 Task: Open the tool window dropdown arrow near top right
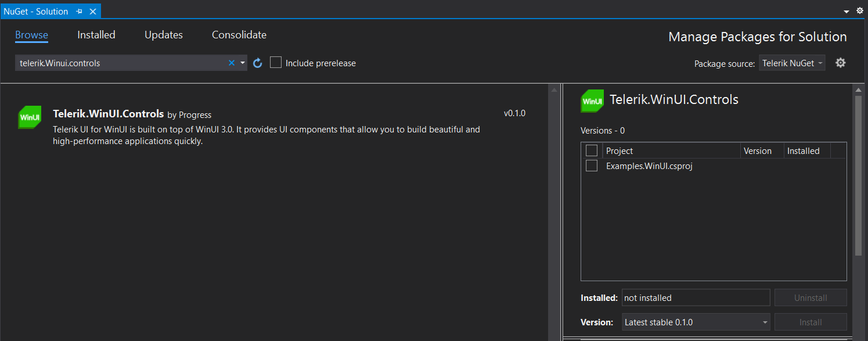(848, 10)
